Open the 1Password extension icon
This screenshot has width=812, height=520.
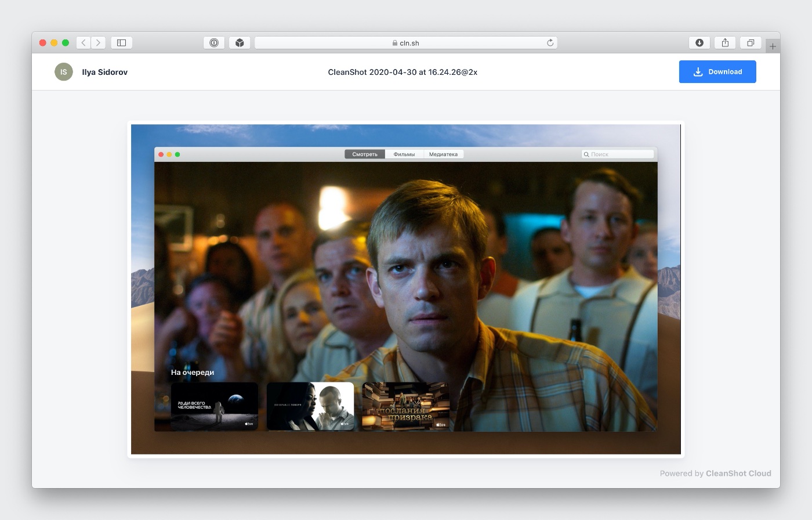coord(214,42)
